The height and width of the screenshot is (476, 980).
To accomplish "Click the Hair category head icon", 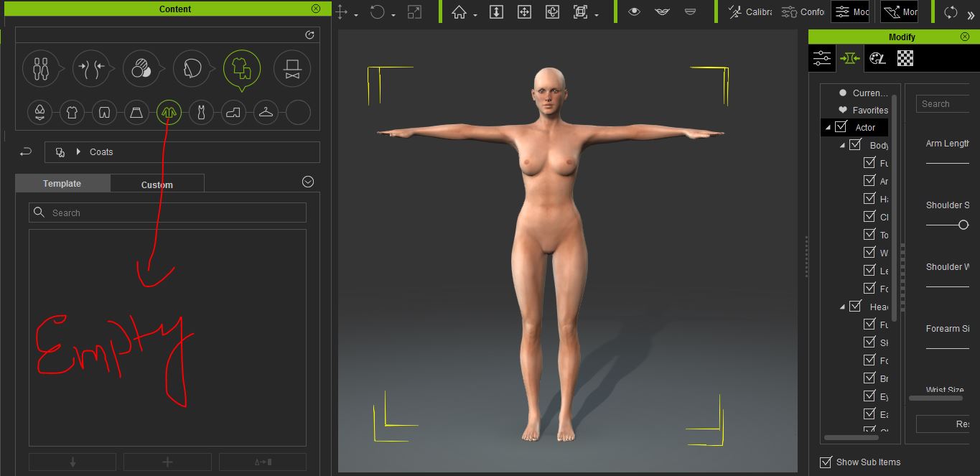I will [x=191, y=69].
